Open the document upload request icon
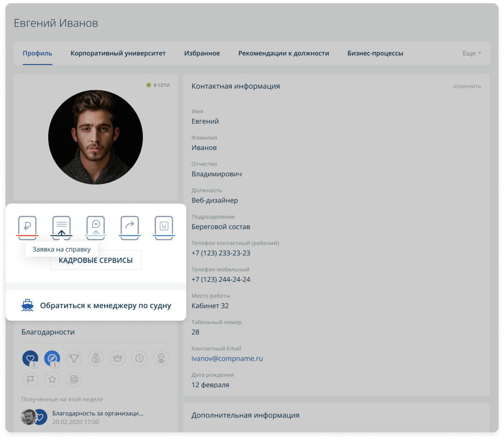The height and width of the screenshot is (440, 504). click(61, 228)
